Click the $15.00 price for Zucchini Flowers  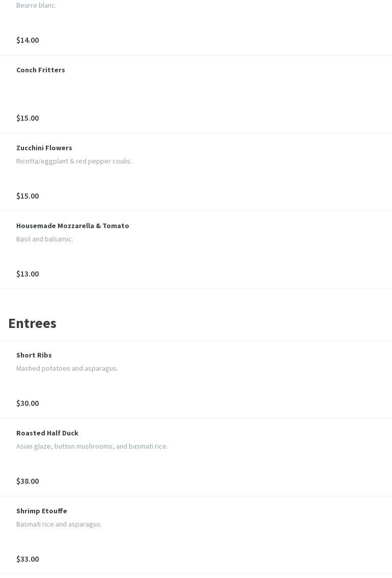(x=27, y=196)
